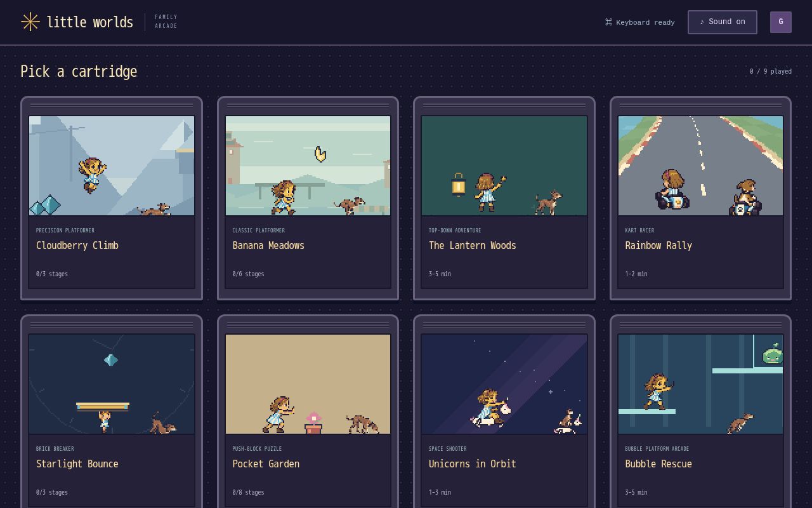The height and width of the screenshot is (508, 812).
Task: Select The Lantern Woods title
Action: coord(473,246)
